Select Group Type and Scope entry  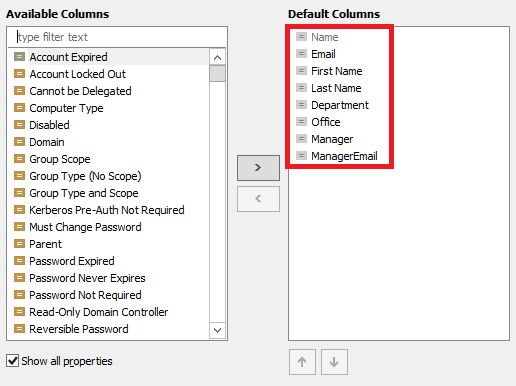(x=84, y=193)
